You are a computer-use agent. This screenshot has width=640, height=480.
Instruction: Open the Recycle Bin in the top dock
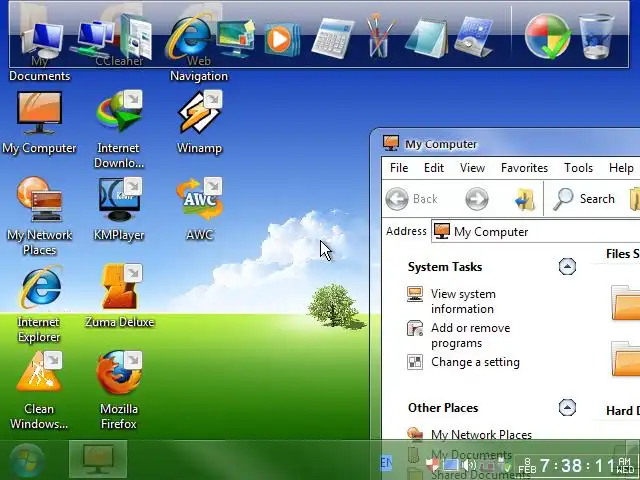click(x=596, y=37)
